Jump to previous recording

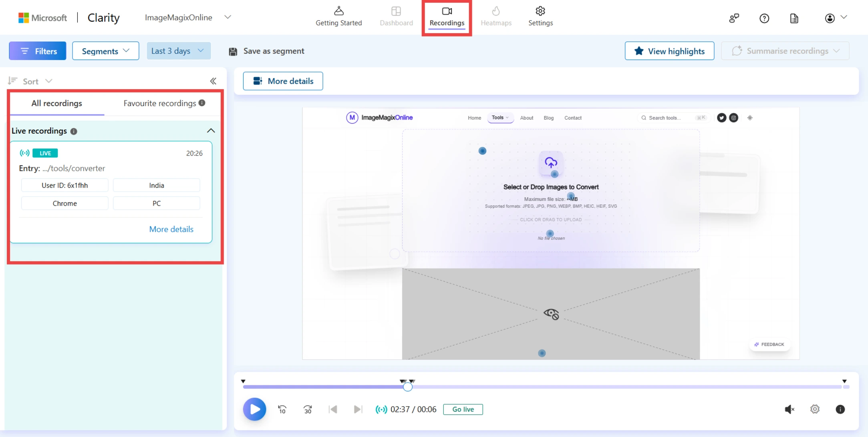333,409
